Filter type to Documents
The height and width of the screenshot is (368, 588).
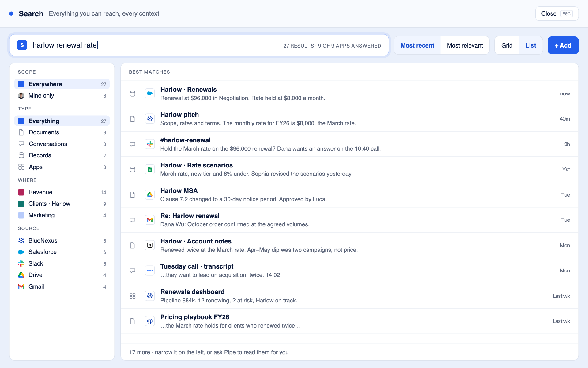(x=62, y=132)
